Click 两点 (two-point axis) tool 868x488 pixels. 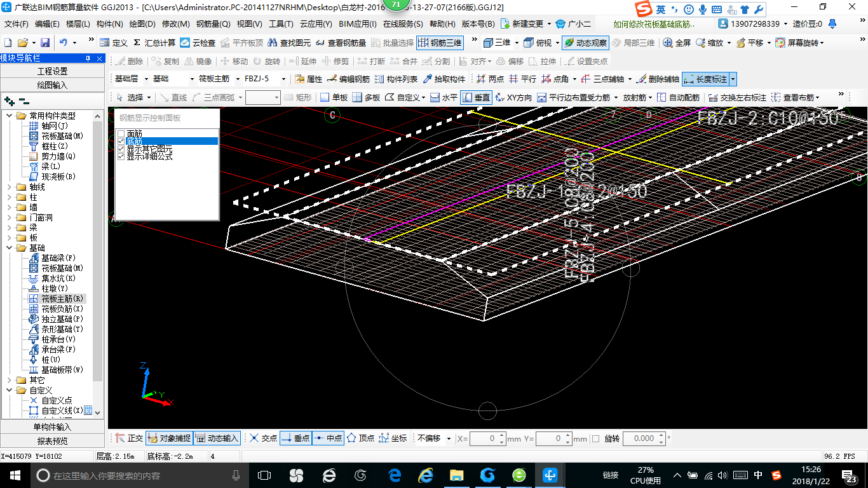pyautogui.click(x=490, y=79)
